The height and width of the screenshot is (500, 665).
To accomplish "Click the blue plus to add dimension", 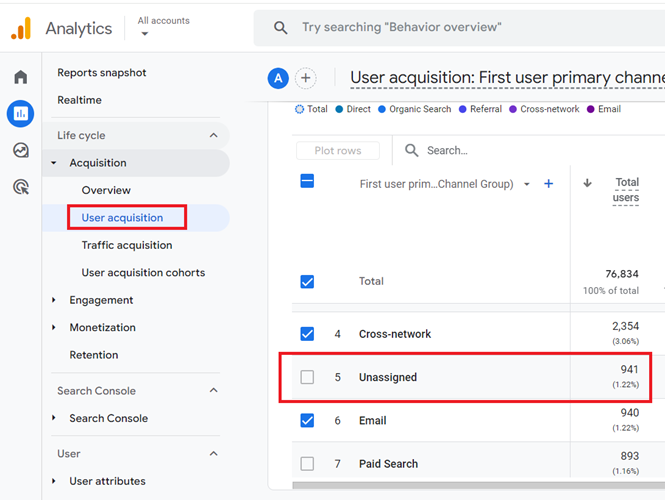I will pos(548,184).
